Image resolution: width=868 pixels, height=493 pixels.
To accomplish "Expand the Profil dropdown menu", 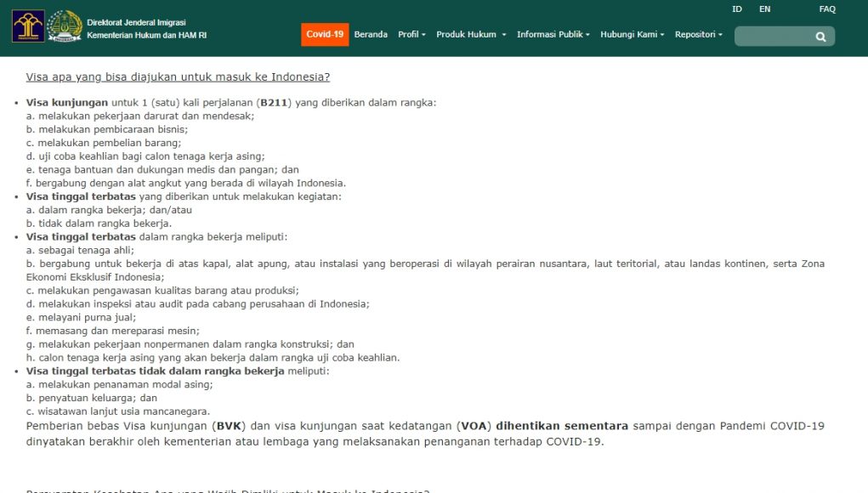I will pyautogui.click(x=412, y=35).
